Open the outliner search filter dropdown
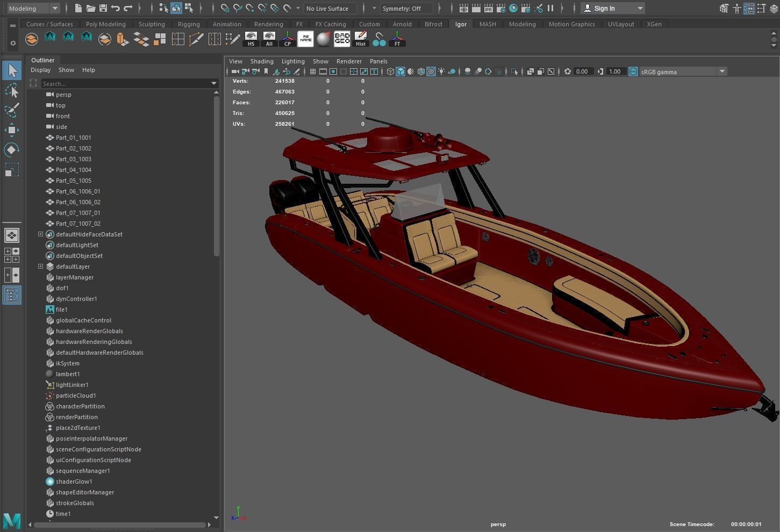This screenshot has width=780, height=532. coord(213,83)
